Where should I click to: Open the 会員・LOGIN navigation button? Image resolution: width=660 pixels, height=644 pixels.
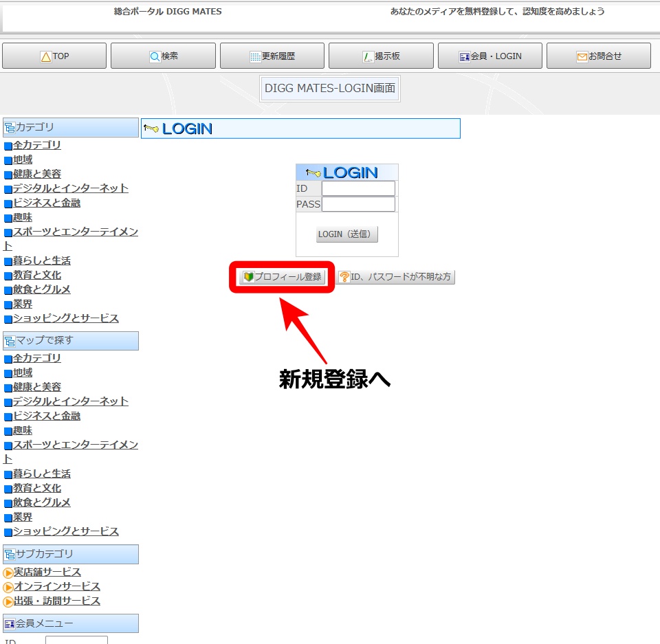click(x=490, y=56)
